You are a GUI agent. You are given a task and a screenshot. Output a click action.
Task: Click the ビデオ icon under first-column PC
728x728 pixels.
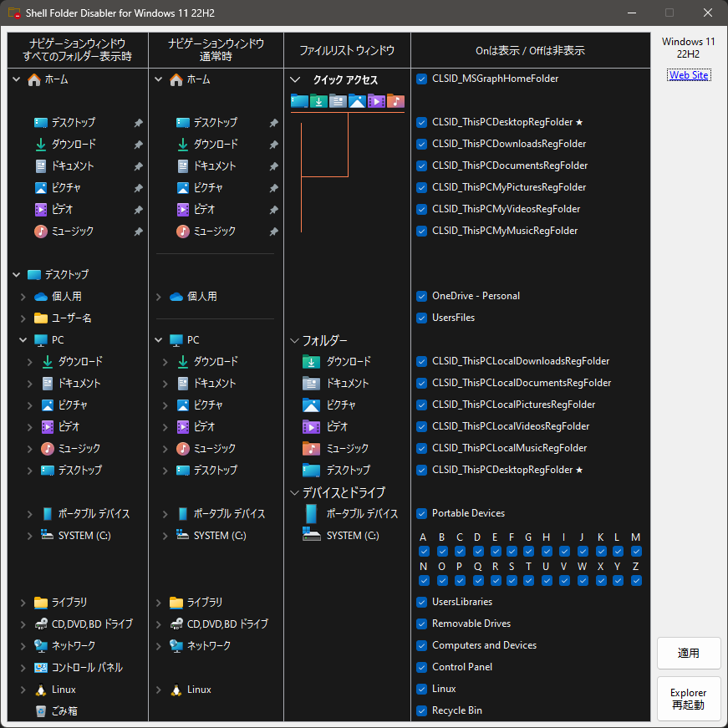48,426
